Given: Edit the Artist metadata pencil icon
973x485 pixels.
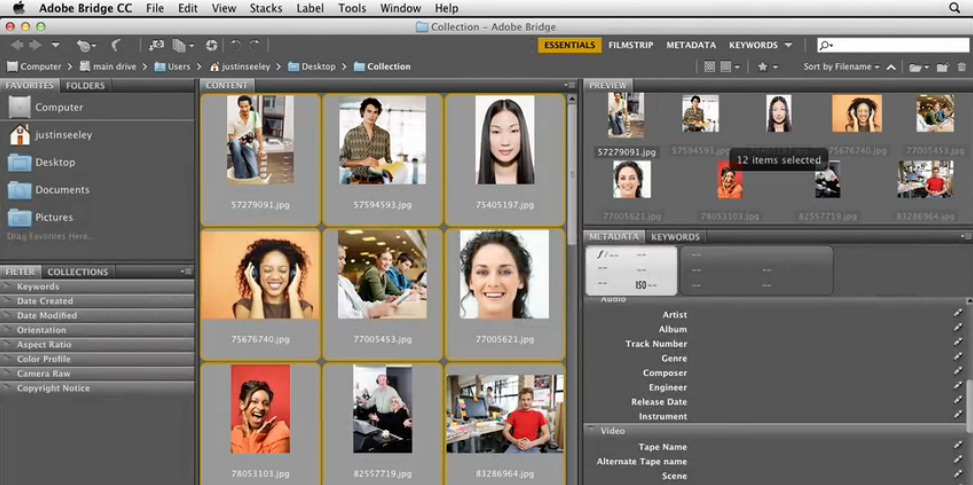Looking at the screenshot, I should (x=958, y=314).
